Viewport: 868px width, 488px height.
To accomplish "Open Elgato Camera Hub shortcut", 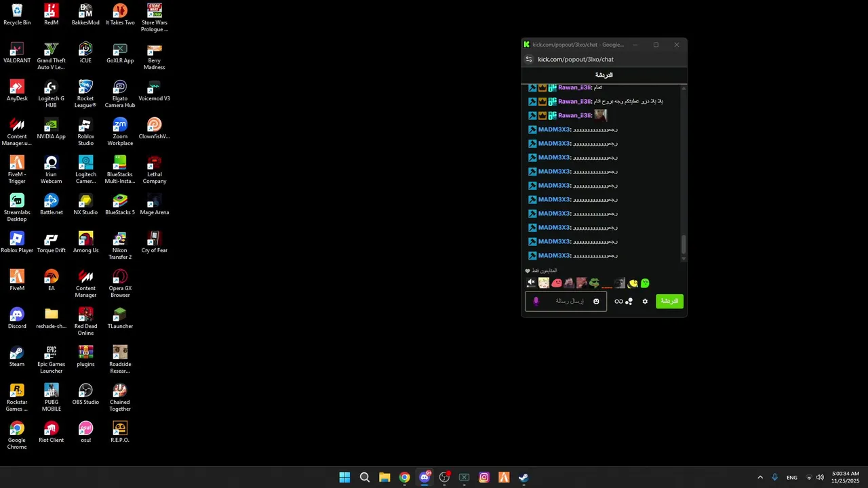I will click(120, 94).
